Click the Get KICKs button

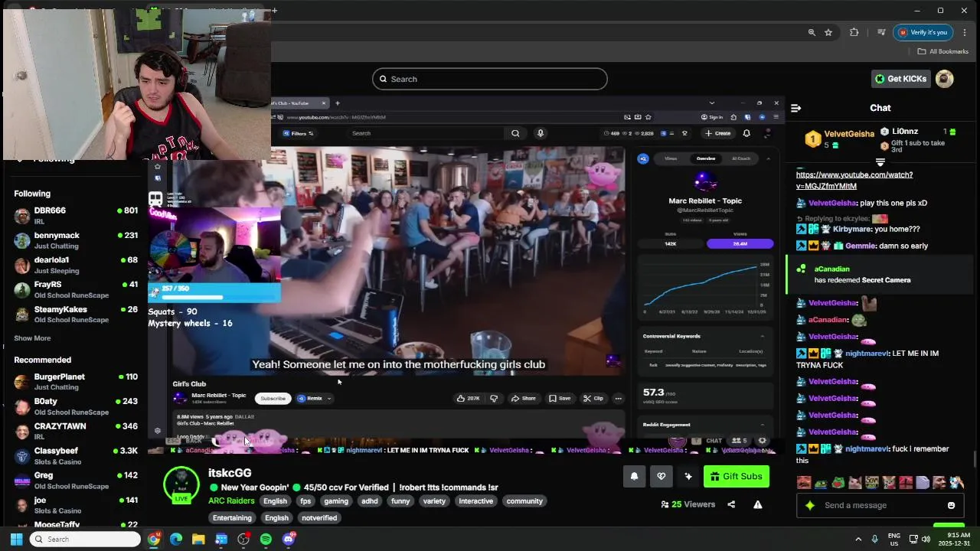901,79
